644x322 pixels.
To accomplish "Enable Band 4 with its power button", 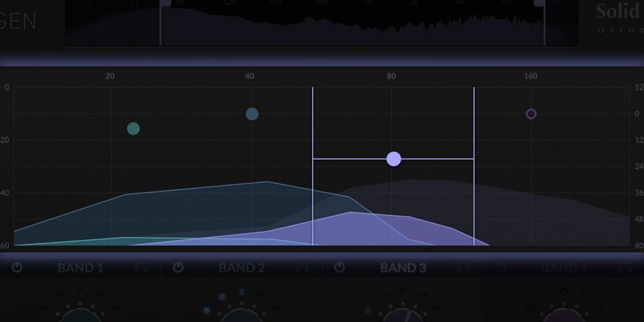I will tap(500, 268).
